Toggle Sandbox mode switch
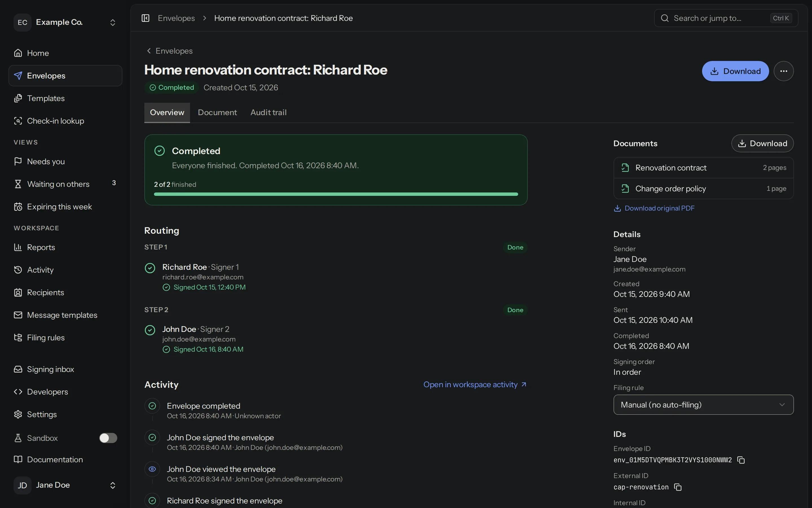Viewport: 812px width, 508px height. (108, 438)
